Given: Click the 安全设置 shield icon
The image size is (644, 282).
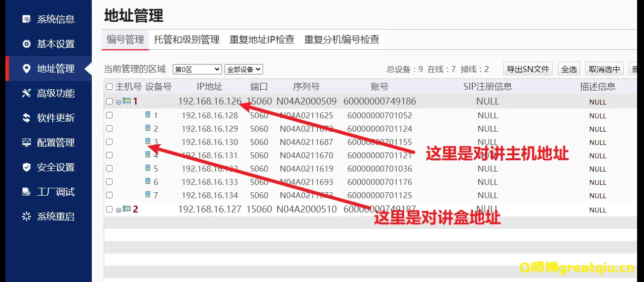Looking at the screenshot, I should (x=27, y=167).
